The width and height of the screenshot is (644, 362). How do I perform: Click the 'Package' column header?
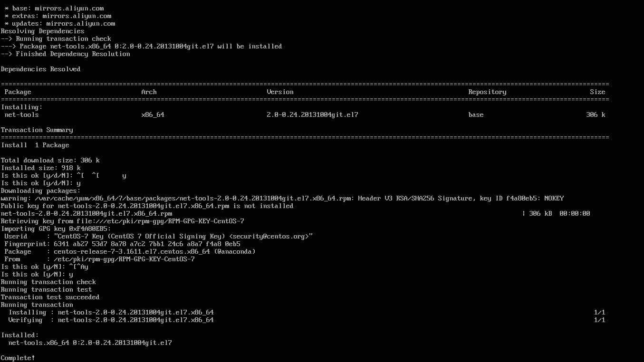pyautogui.click(x=18, y=92)
